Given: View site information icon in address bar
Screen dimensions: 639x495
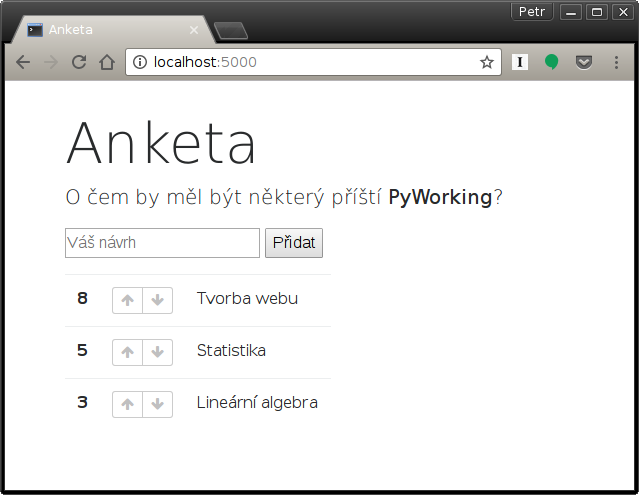Looking at the screenshot, I should (x=140, y=62).
